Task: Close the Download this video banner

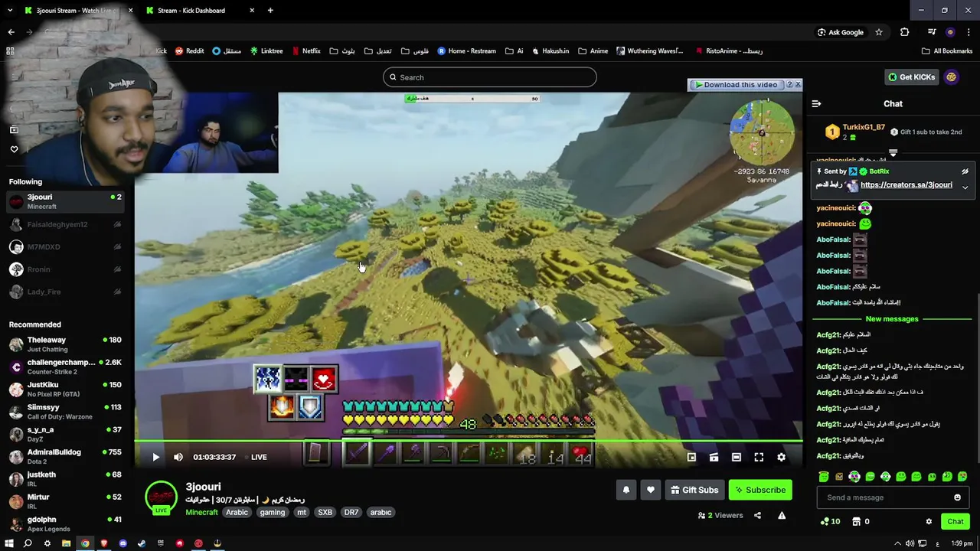Action: tap(798, 84)
